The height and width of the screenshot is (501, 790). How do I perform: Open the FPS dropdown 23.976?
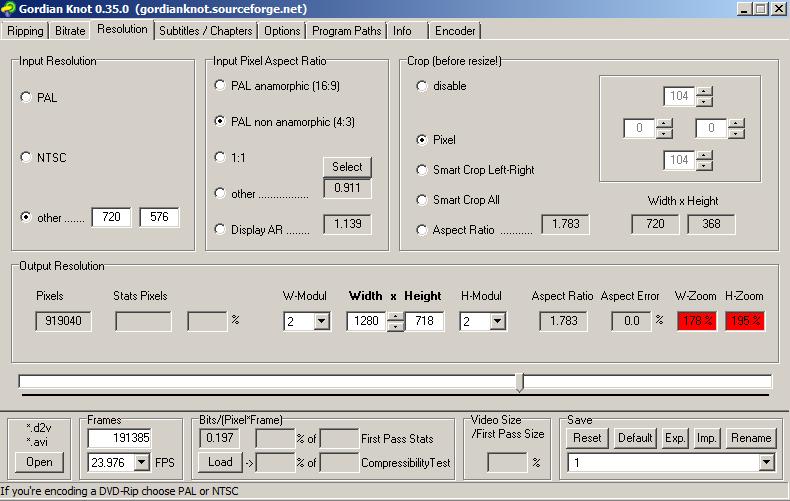coord(142,462)
